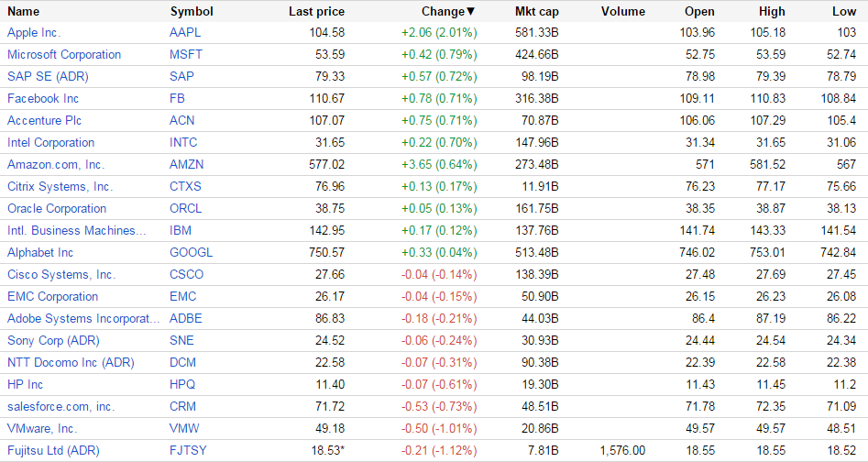Click the ORCL symbol link

tap(185, 208)
